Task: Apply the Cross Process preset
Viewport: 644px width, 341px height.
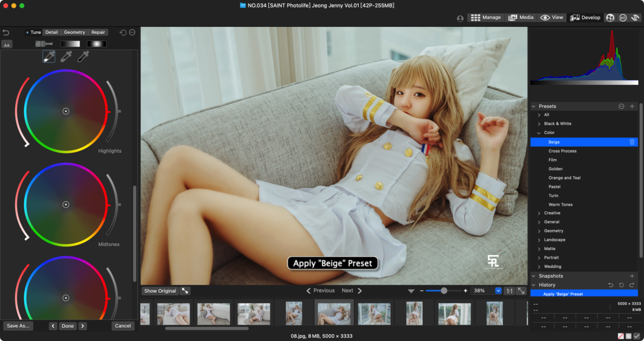Action: 562,151
